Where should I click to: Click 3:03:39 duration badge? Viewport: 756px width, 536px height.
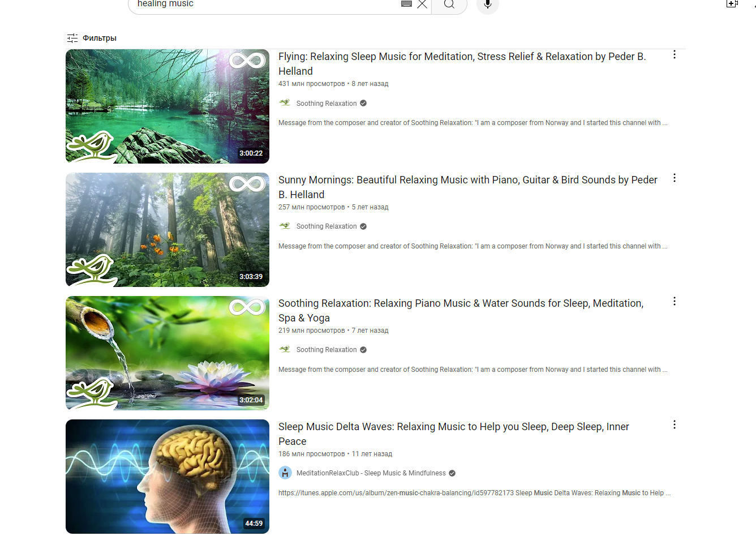251,277
